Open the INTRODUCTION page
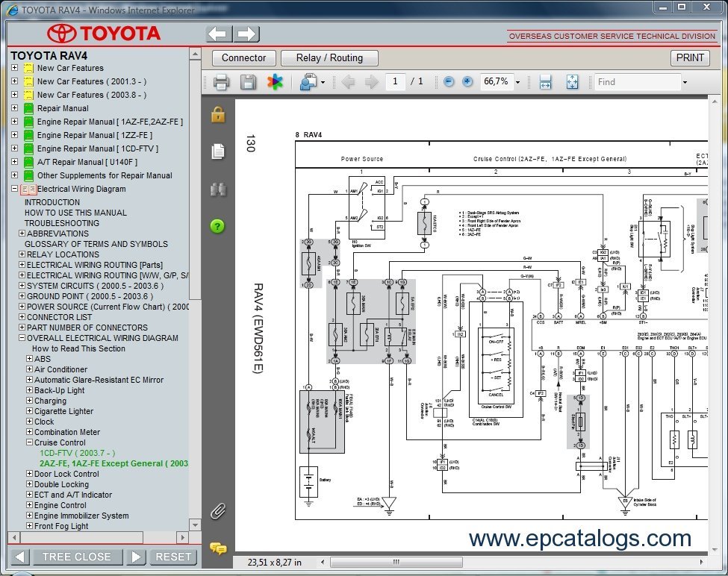This screenshot has height=576, width=728. 52,202
